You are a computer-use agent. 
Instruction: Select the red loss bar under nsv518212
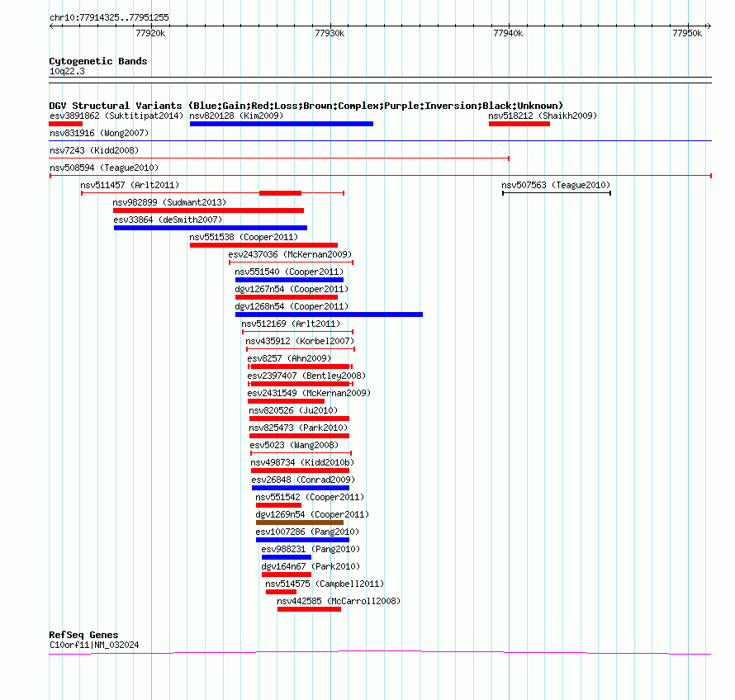tap(519, 124)
